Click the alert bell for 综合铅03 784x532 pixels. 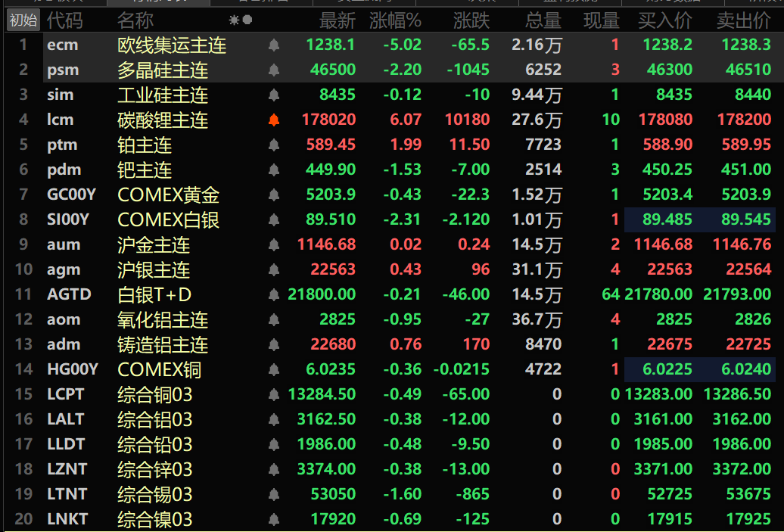click(273, 444)
